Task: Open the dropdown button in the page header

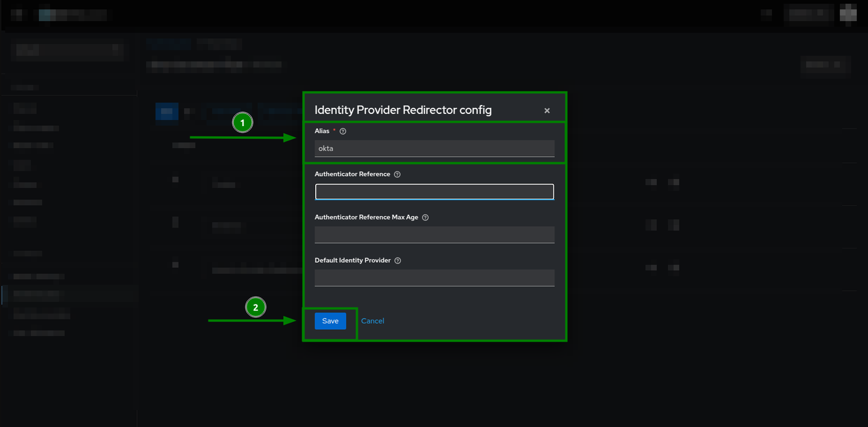Action: coord(825,65)
